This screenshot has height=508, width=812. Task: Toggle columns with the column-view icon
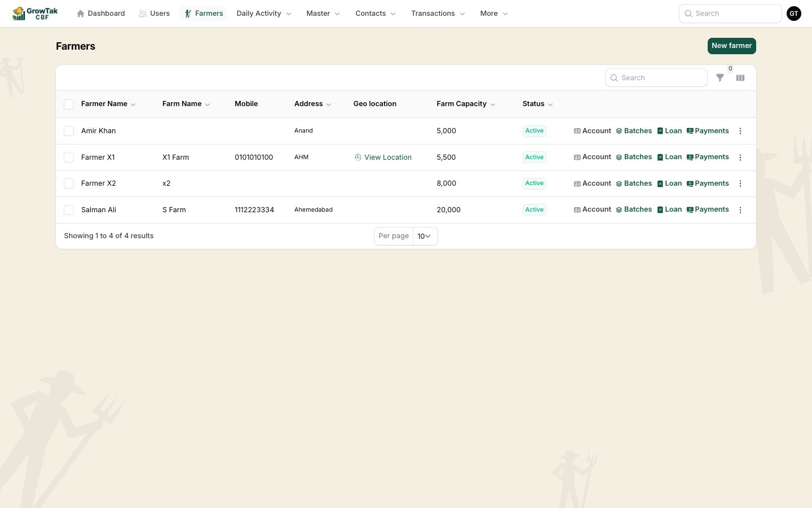coord(740,78)
